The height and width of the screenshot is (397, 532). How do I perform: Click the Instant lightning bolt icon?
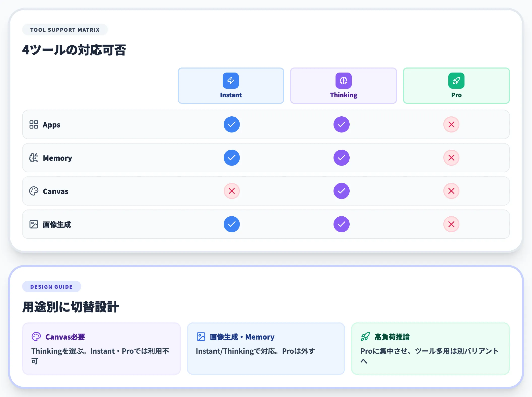coord(231,81)
